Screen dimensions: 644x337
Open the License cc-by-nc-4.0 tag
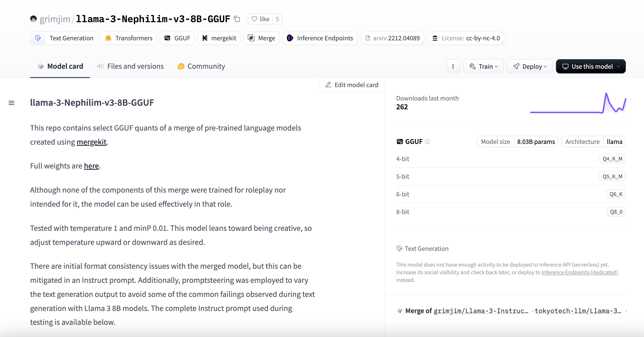point(466,38)
